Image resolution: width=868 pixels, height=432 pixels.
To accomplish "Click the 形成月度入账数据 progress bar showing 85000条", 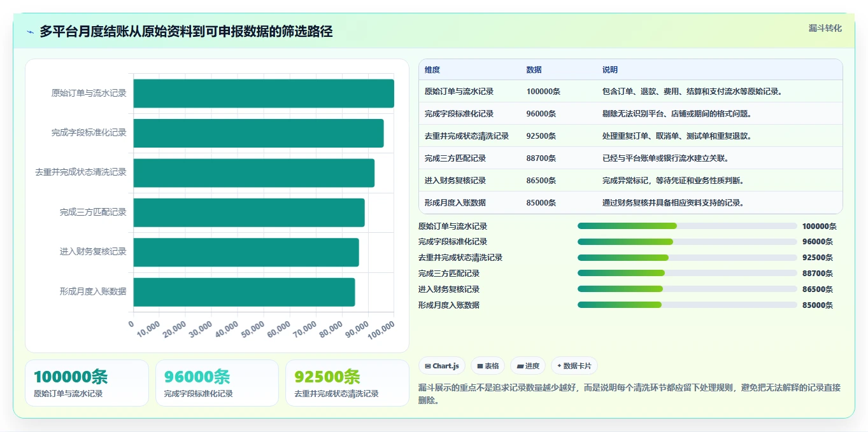I will coord(687,305).
